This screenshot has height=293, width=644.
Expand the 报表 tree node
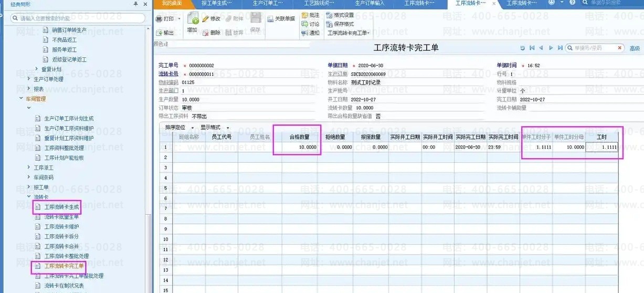click(x=29, y=89)
